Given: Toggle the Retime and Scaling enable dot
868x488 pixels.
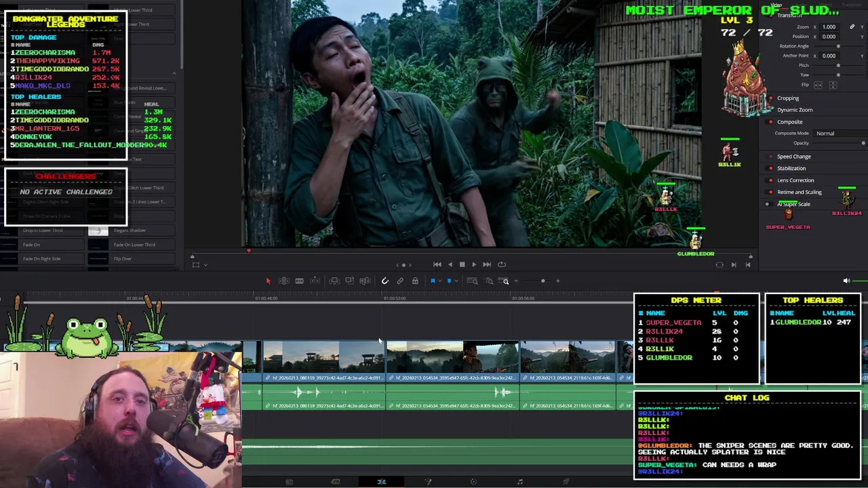Looking at the screenshot, I should [770, 192].
